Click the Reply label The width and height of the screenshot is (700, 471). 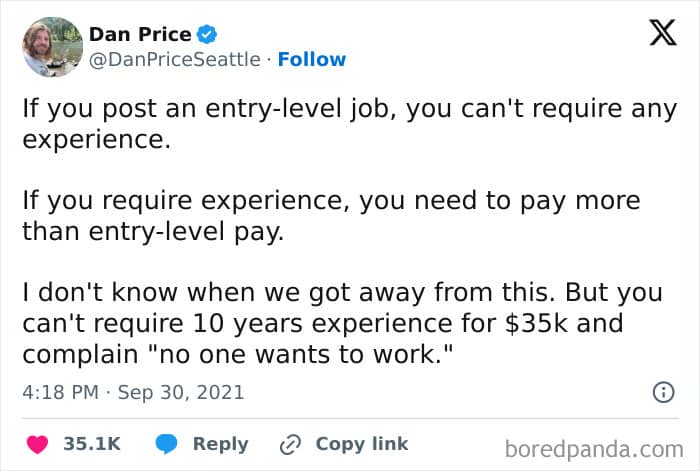pos(221,444)
